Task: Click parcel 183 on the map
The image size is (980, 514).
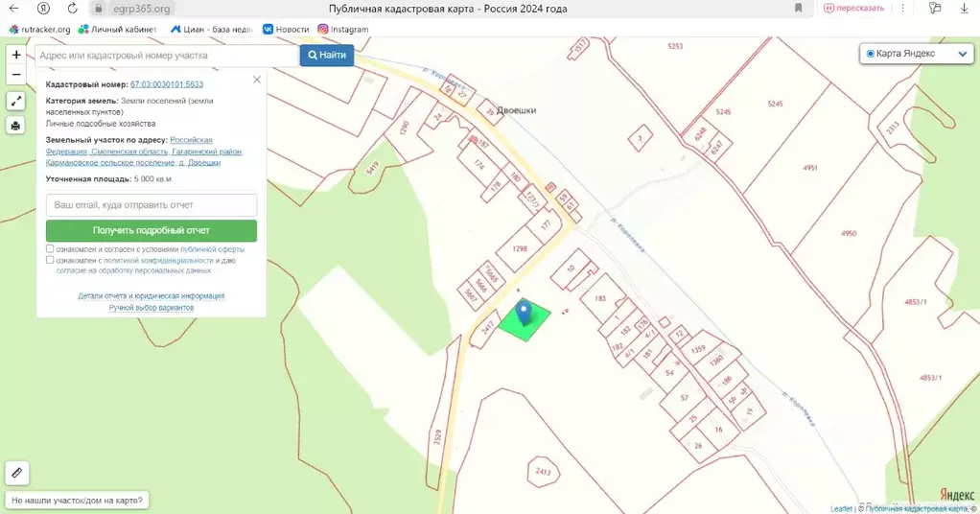Action: [600, 298]
